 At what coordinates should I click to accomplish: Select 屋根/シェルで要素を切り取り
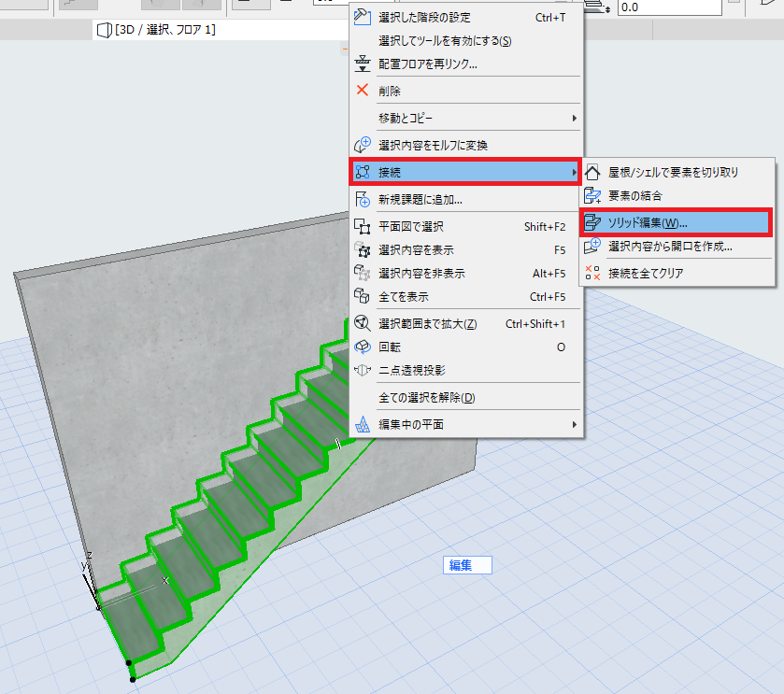(677, 173)
